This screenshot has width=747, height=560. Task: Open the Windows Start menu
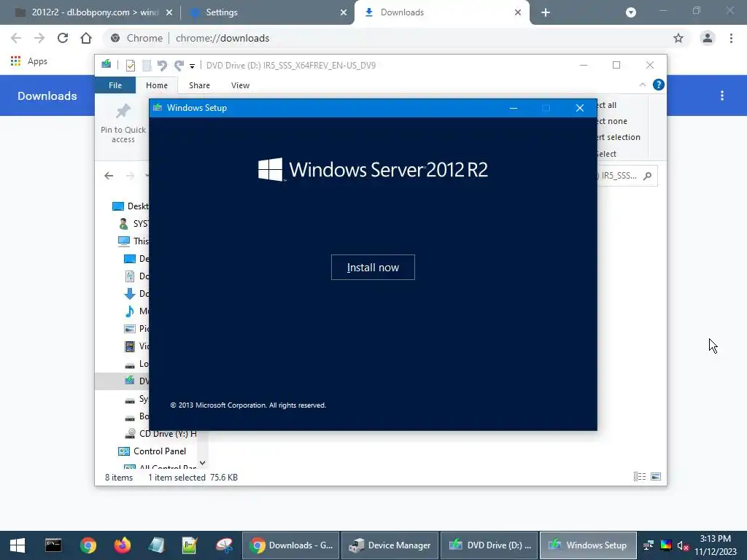click(18, 545)
